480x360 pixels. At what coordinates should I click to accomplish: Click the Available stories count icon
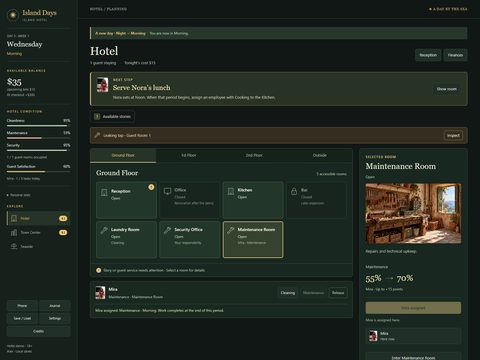tap(97, 116)
